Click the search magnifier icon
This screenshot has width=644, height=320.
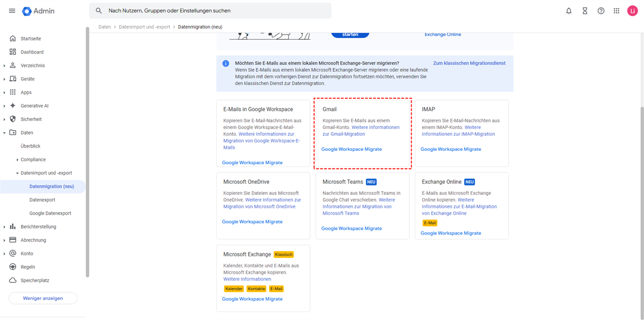99,11
